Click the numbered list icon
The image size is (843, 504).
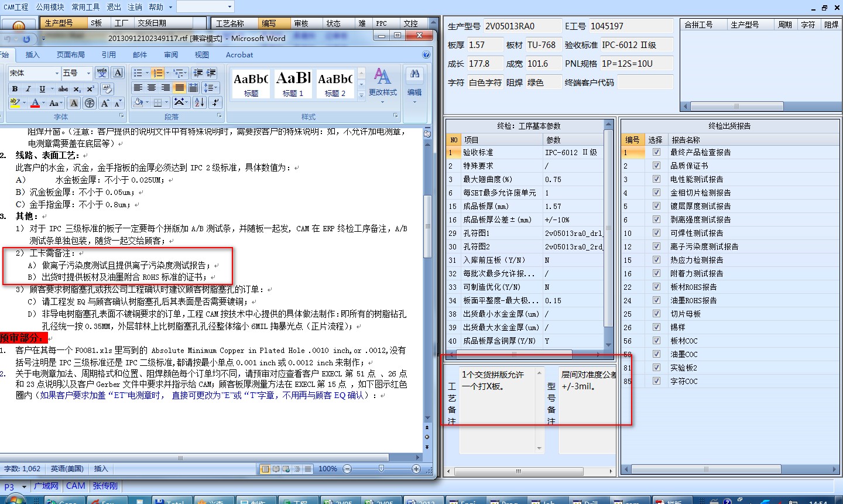click(157, 73)
